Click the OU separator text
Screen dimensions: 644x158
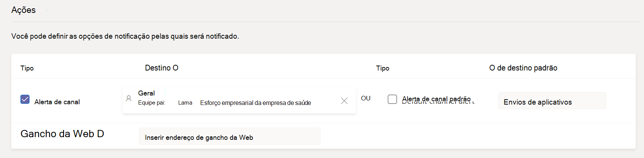(x=366, y=98)
